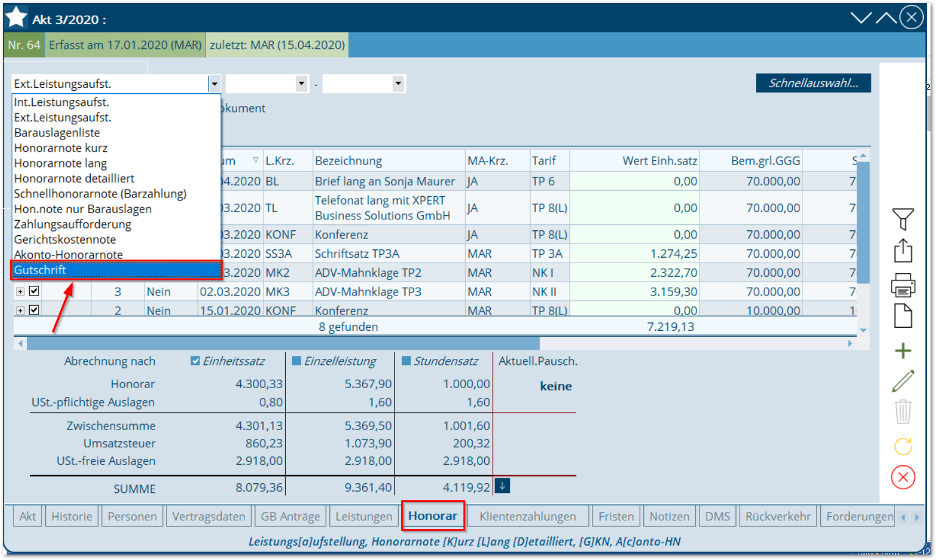Image resolution: width=936 pixels, height=560 pixels.
Task: Open the second empty dropdown
Action: 301,83
